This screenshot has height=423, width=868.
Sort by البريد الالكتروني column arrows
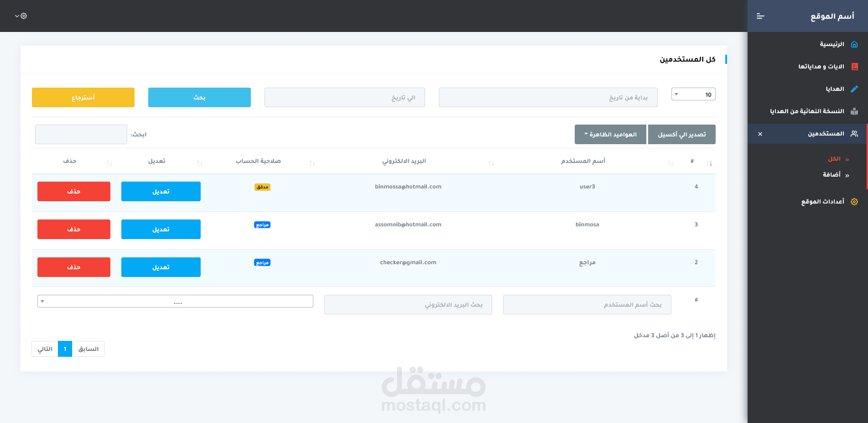(491, 163)
